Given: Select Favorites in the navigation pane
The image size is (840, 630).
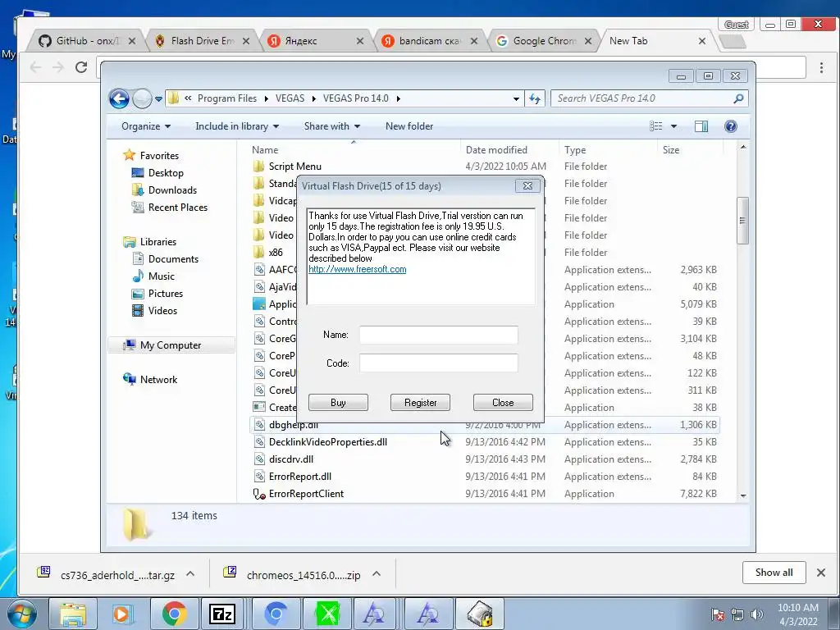Looking at the screenshot, I should (x=159, y=155).
